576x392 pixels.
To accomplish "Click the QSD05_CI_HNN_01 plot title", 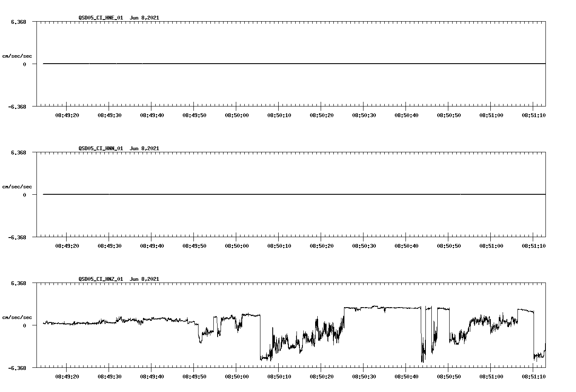I will point(119,148).
